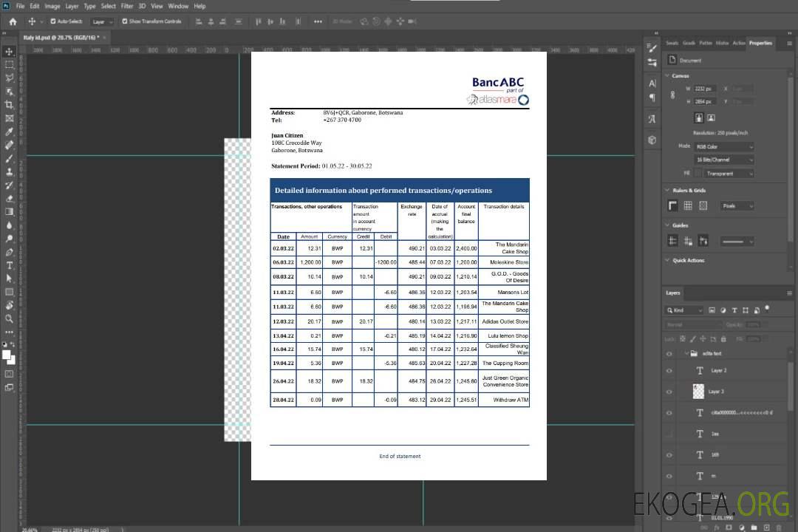Select the Zoom tool
This screenshot has height=532, width=798.
point(9,318)
